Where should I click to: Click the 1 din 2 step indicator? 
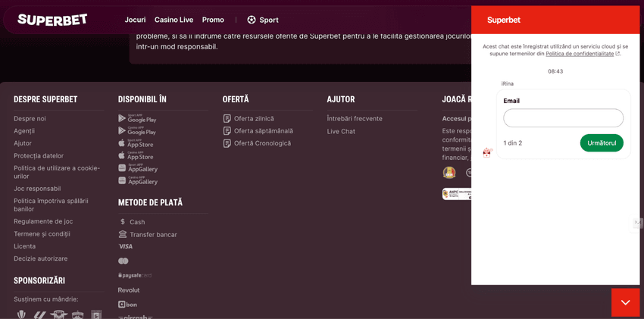[x=513, y=143]
